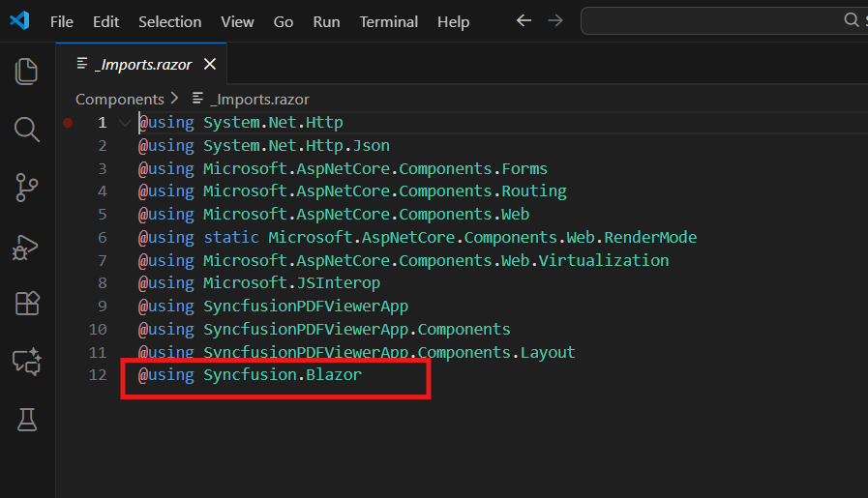Open the Testing flask view
The image size is (868, 498).
point(26,420)
